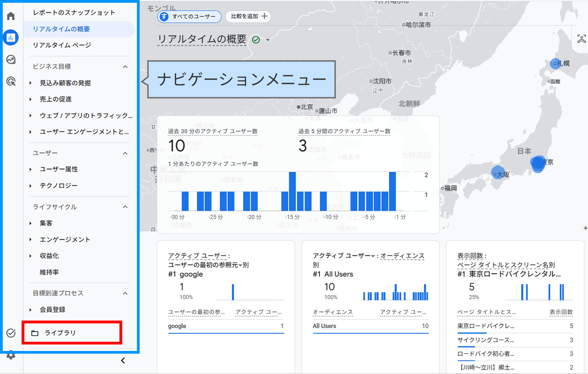Open the Admin gear icon
The width and height of the screenshot is (588, 374).
(x=11, y=355)
